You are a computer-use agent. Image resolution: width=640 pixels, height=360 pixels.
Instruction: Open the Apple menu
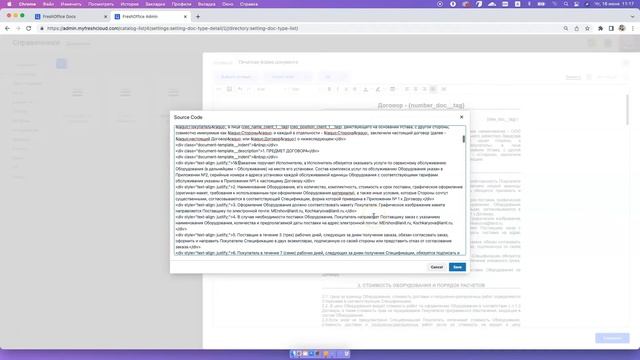pyautogui.click(x=9, y=4)
